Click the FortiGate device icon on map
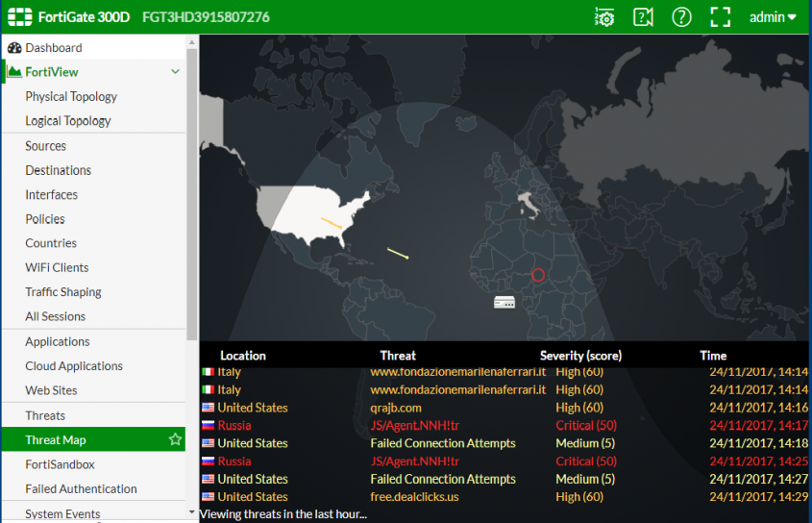This screenshot has width=812, height=523. pos(504,302)
